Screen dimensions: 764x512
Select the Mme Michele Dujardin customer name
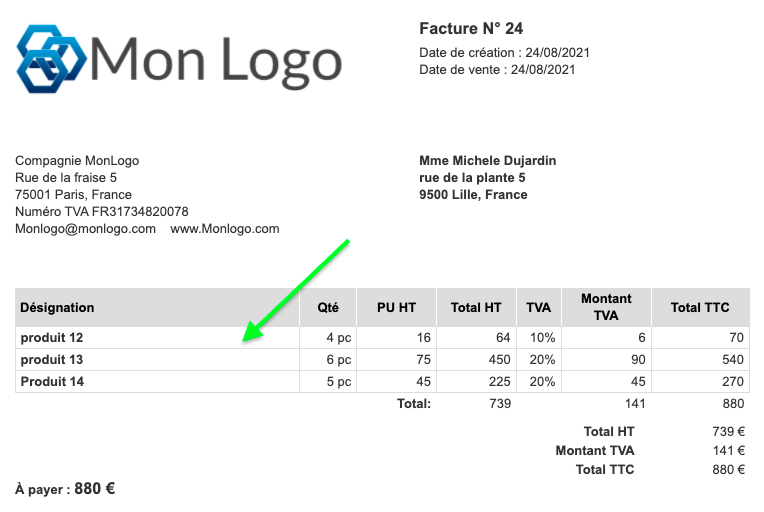point(488,161)
